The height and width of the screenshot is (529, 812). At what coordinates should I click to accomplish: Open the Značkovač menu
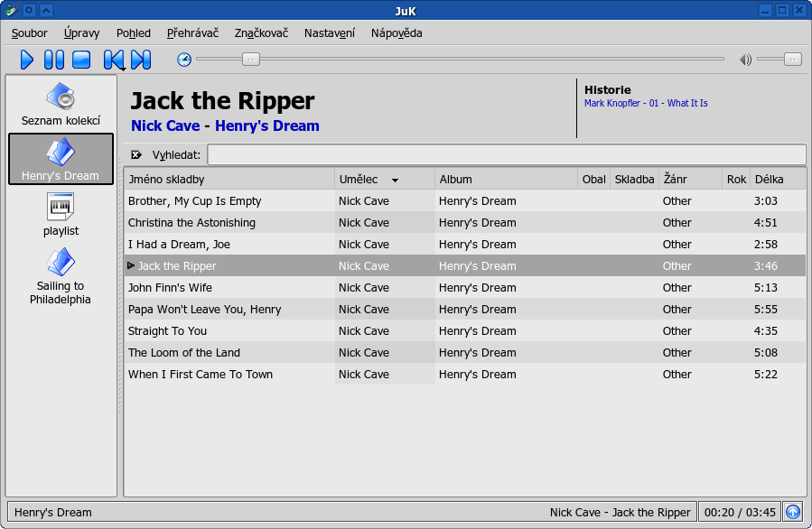point(261,33)
